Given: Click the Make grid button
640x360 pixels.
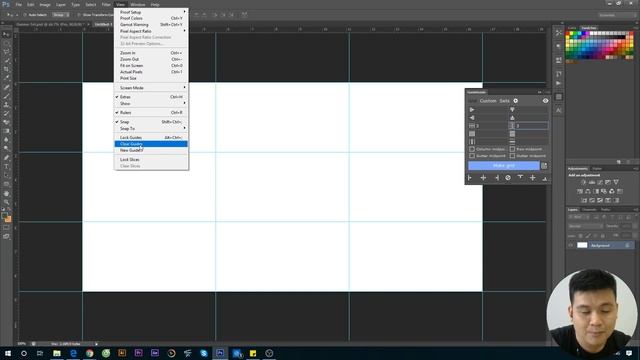Looking at the screenshot, I should (x=504, y=165).
